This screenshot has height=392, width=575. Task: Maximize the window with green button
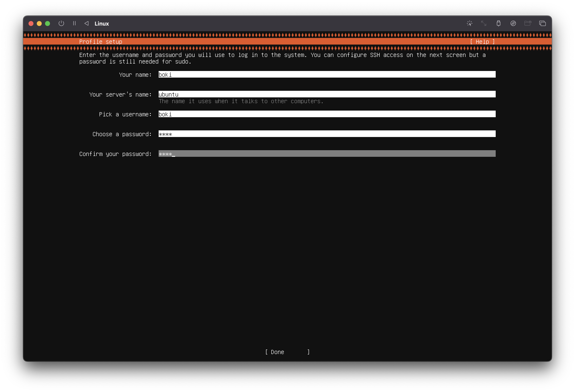point(48,24)
